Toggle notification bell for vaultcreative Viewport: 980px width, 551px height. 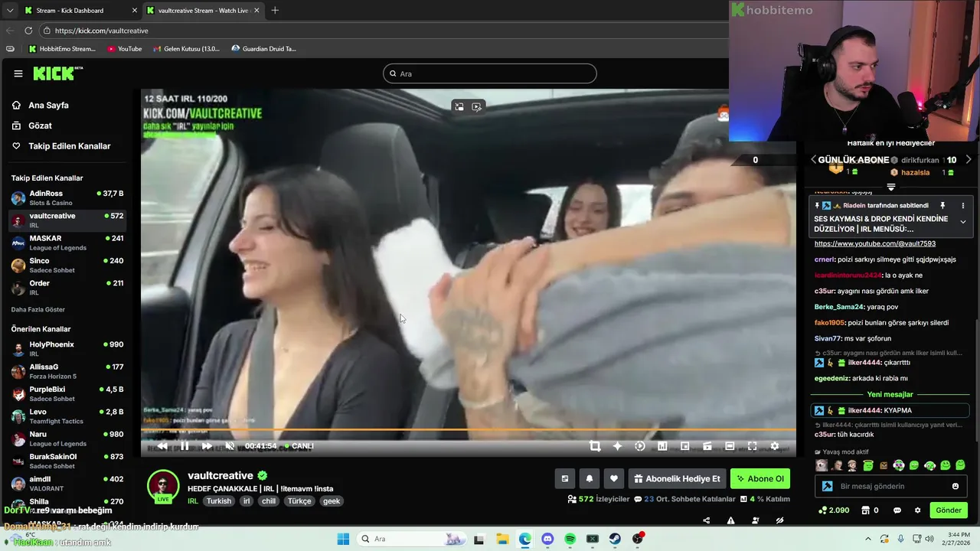click(590, 479)
